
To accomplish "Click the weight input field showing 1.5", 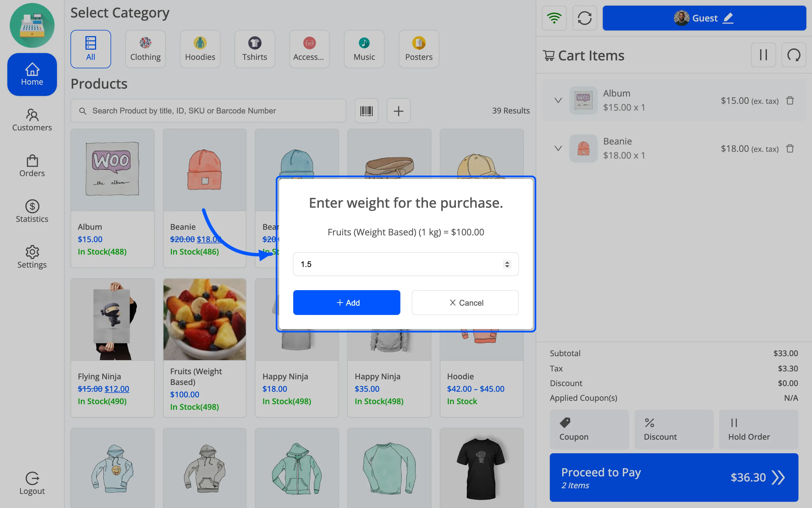I will pos(406,264).
